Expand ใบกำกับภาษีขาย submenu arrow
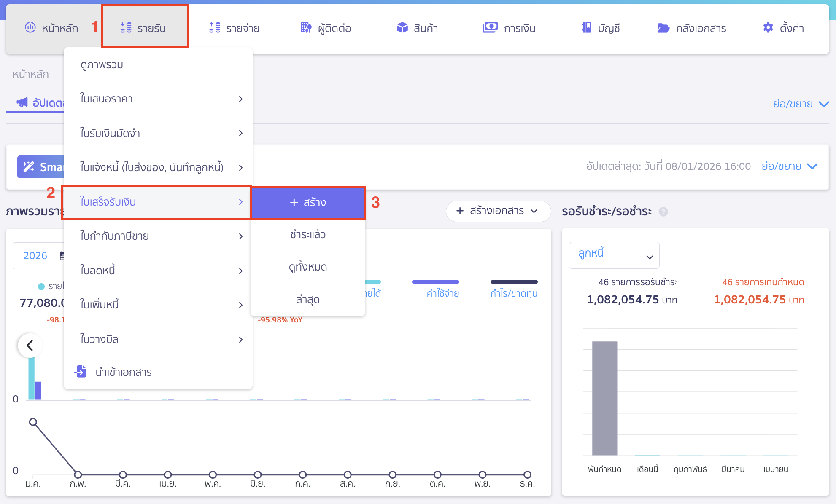The width and height of the screenshot is (836, 504). (240, 236)
